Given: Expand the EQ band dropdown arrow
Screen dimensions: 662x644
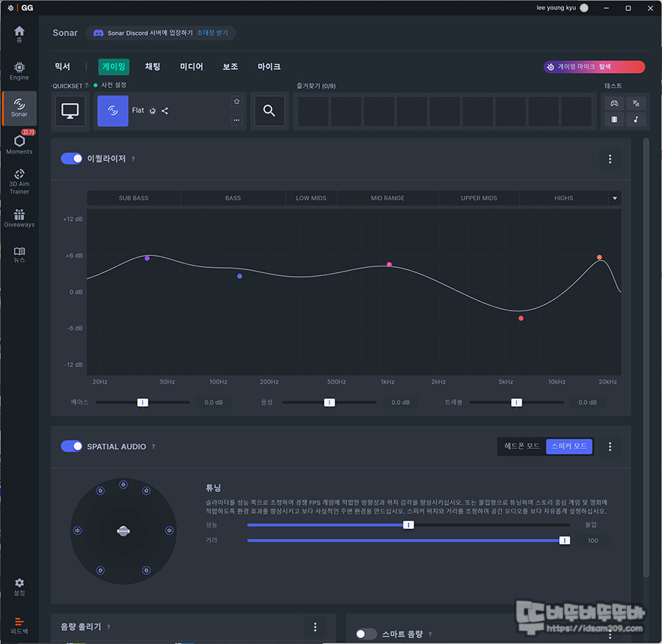Looking at the screenshot, I should (x=615, y=198).
